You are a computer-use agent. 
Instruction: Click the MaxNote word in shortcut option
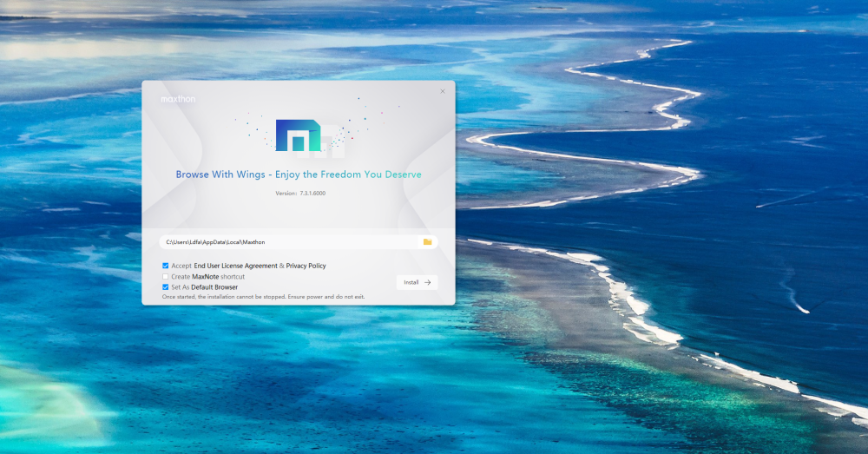click(205, 276)
